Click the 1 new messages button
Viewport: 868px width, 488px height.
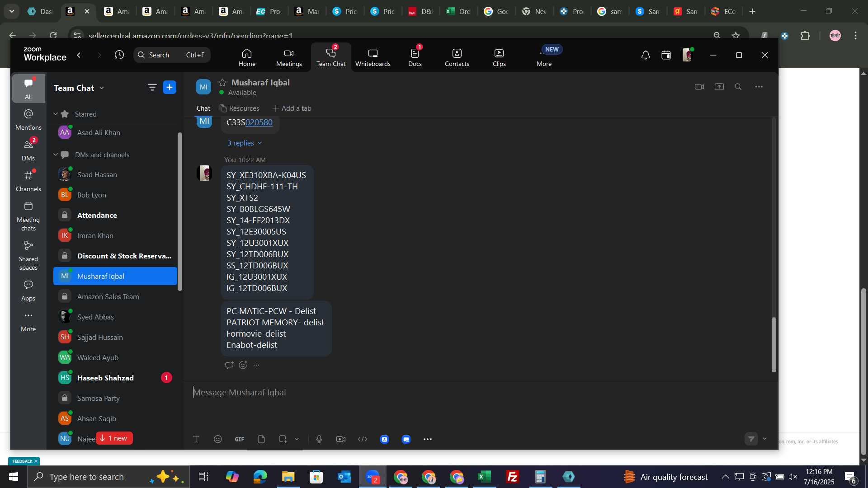pyautogui.click(x=114, y=438)
